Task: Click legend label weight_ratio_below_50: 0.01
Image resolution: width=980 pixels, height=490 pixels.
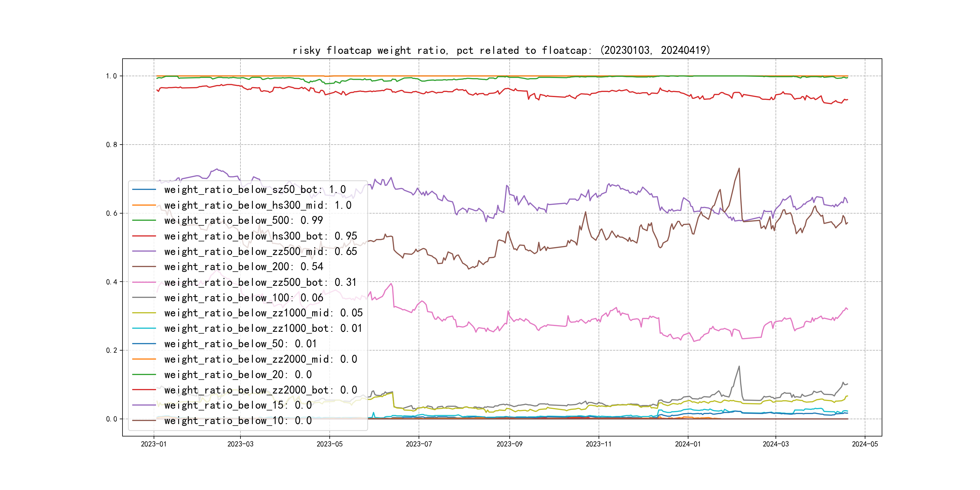Action: [240, 344]
